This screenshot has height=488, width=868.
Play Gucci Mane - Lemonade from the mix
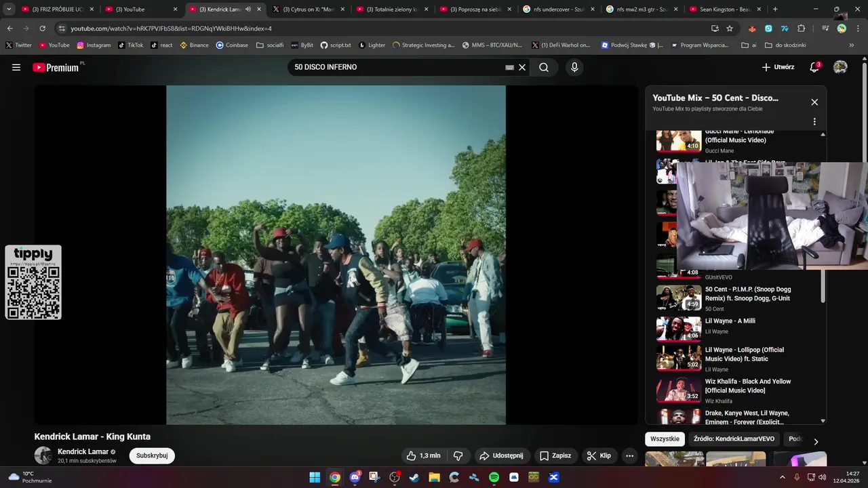(736, 141)
